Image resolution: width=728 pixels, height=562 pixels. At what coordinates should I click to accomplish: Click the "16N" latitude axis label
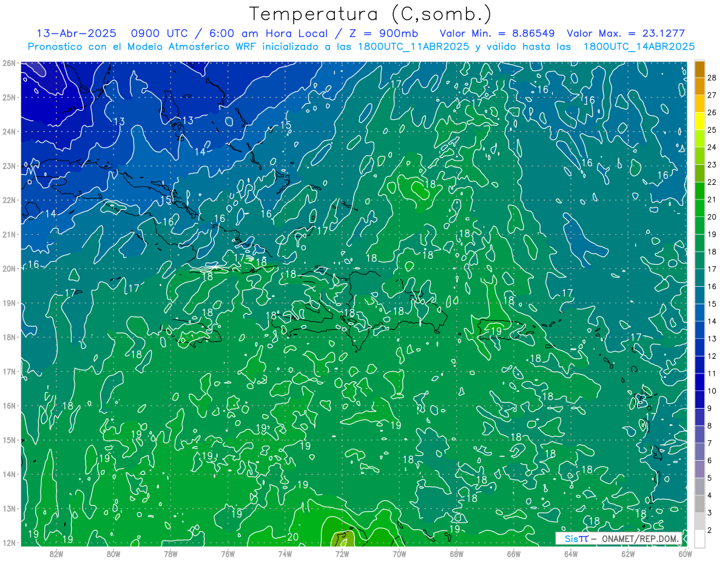(9, 406)
